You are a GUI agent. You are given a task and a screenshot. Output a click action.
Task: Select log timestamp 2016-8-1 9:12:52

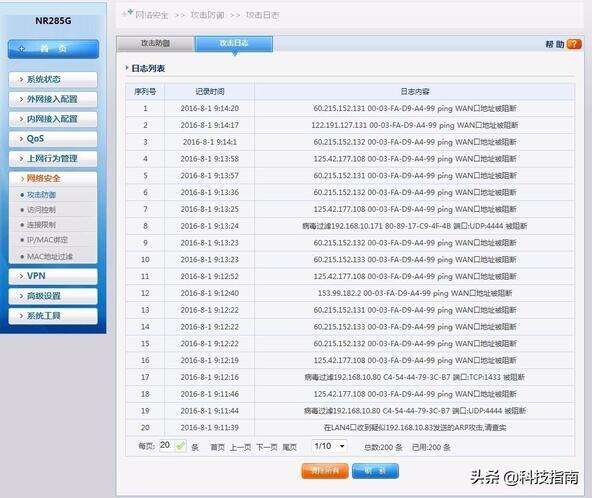coord(210,276)
